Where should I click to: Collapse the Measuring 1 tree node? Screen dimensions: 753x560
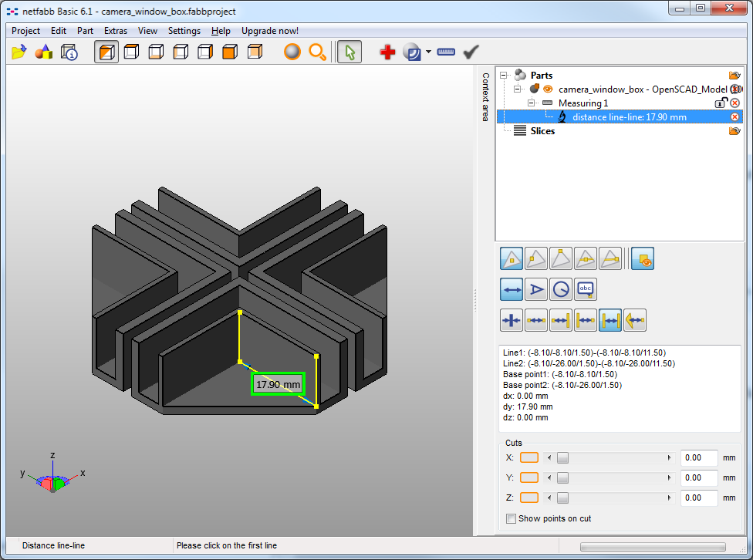(x=532, y=103)
